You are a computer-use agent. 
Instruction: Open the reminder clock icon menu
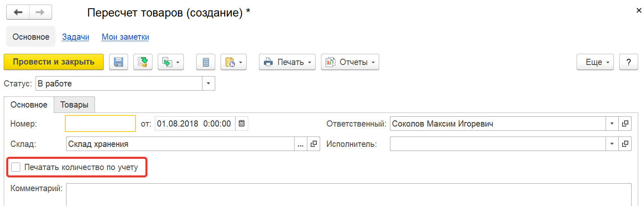(233, 62)
